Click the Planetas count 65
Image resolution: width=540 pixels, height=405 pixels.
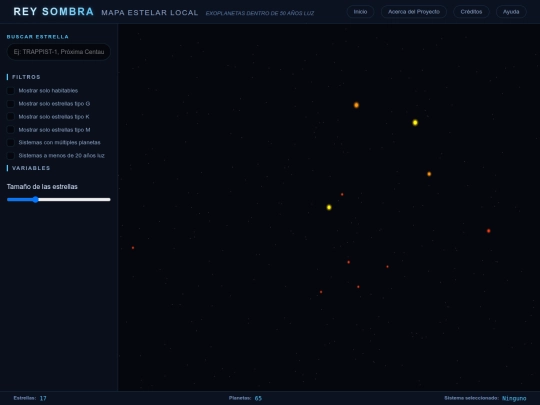click(258, 398)
